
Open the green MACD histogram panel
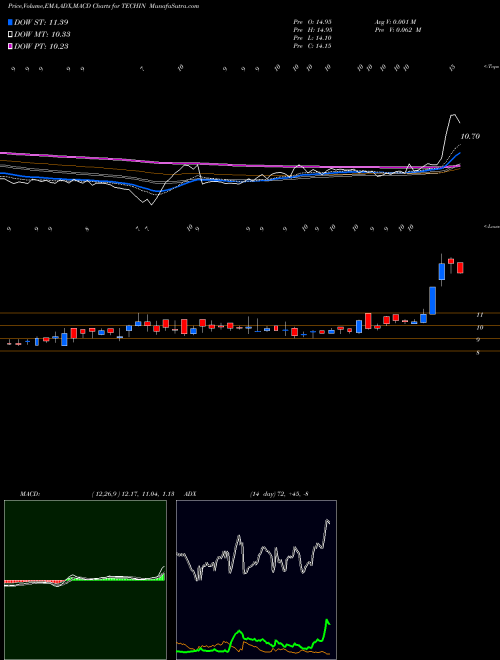click(x=85, y=580)
